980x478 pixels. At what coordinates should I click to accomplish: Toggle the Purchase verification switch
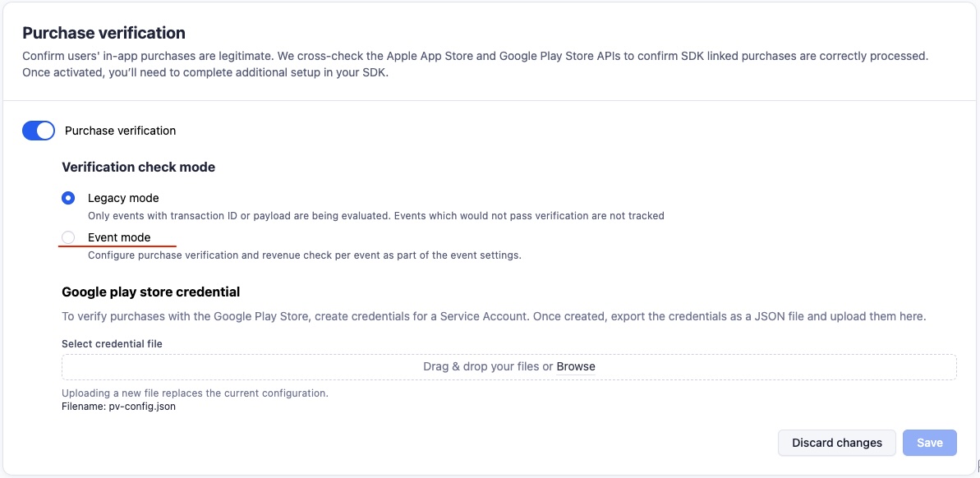pyautogui.click(x=39, y=131)
